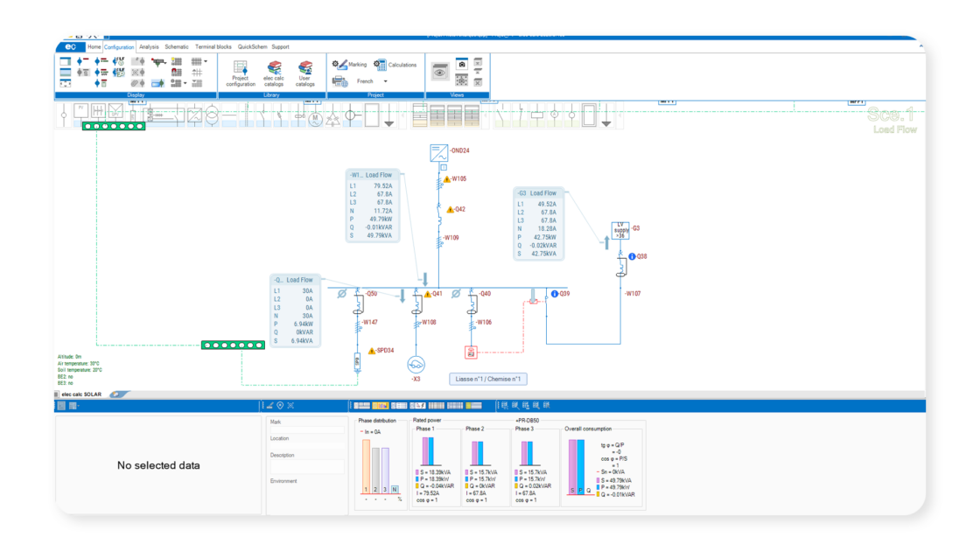Open the elec calc catalogs library
This screenshot has width=980, height=551.
point(274,73)
